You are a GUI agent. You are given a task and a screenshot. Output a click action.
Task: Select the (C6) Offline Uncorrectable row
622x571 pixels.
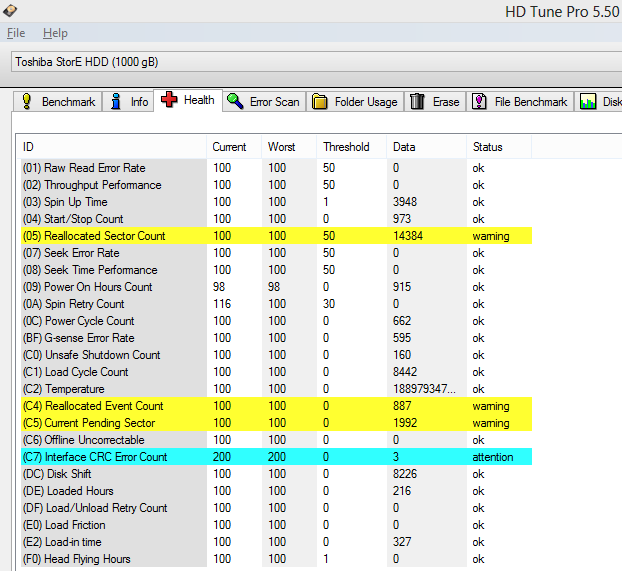pyautogui.click(x=276, y=440)
